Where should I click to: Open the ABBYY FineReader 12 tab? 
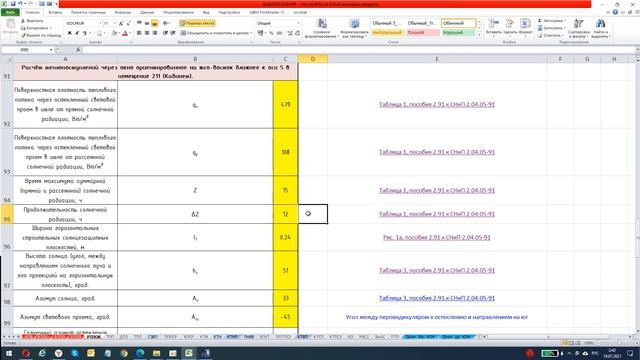(x=267, y=12)
